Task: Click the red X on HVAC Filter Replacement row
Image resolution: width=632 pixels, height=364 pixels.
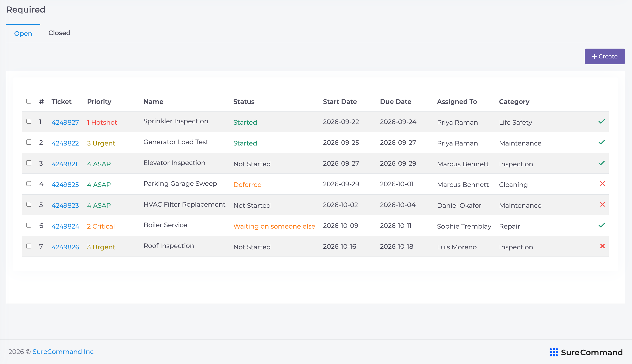Action: [x=602, y=205]
